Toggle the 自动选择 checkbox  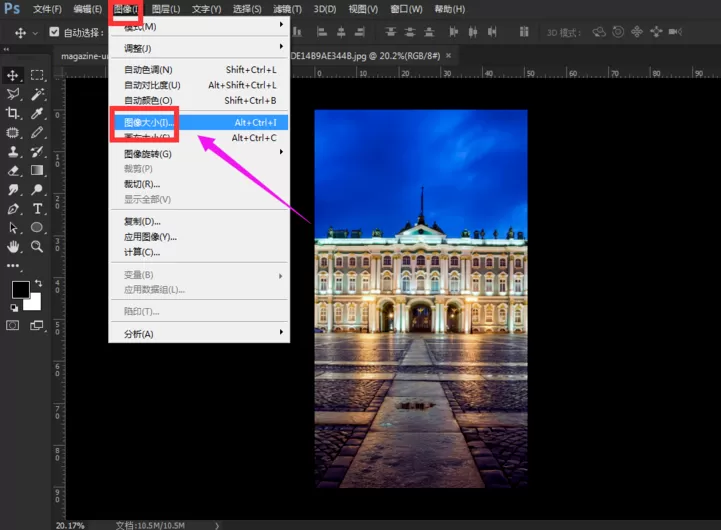tap(54, 32)
